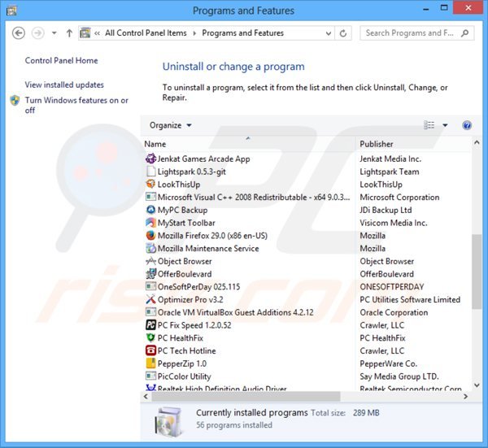This screenshot has height=448, width=488.
Task: Select the Mozilla Firefox 29.0 icon
Action: tap(150, 235)
